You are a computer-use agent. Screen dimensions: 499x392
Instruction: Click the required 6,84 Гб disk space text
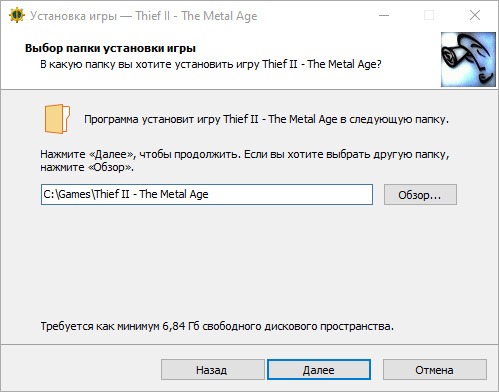(217, 326)
